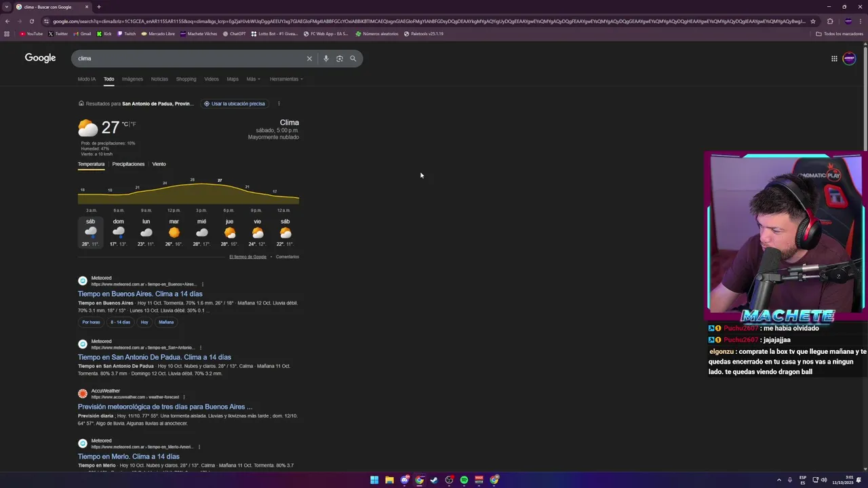Open the browser extensions puzzle icon
This screenshot has width=868, height=488.
(x=830, y=21)
